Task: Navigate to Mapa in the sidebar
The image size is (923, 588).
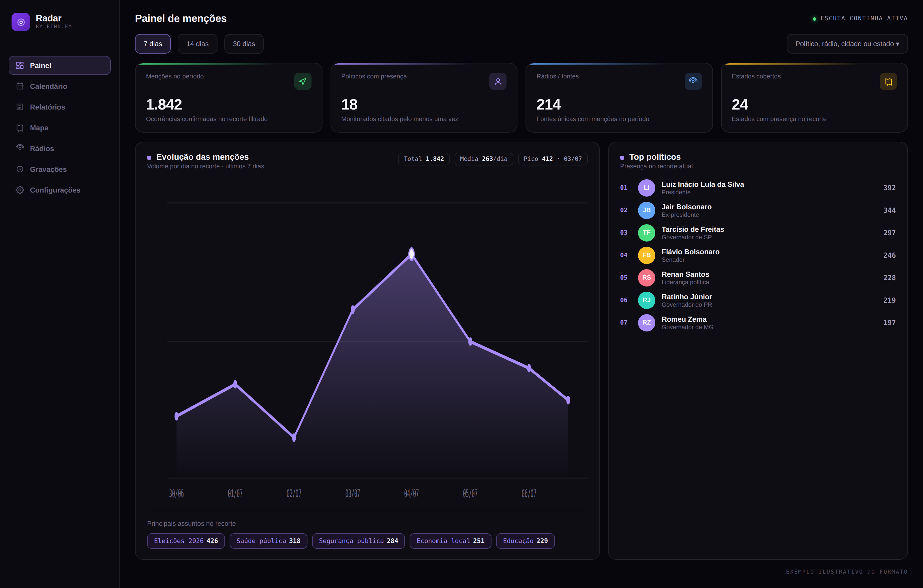Action: click(60, 128)
